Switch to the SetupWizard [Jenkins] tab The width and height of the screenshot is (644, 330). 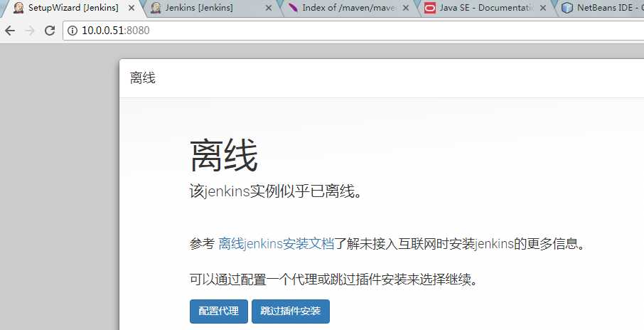(x=73, y=8)
